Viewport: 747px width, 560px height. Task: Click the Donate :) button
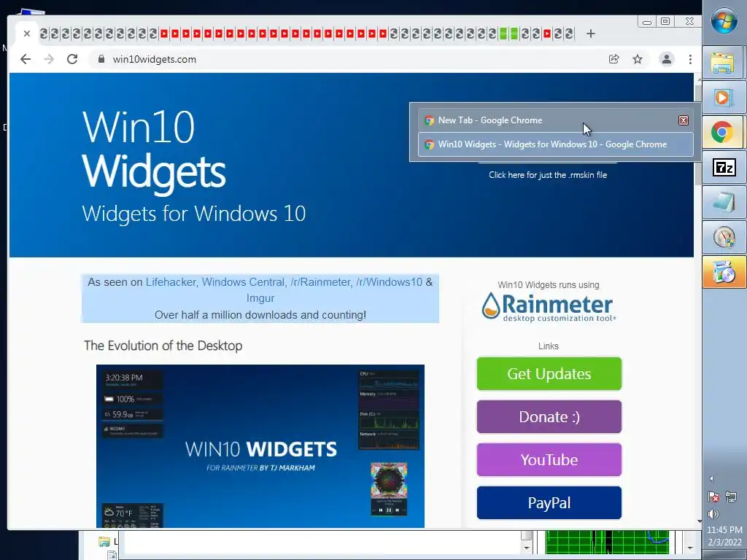point(549,416)
